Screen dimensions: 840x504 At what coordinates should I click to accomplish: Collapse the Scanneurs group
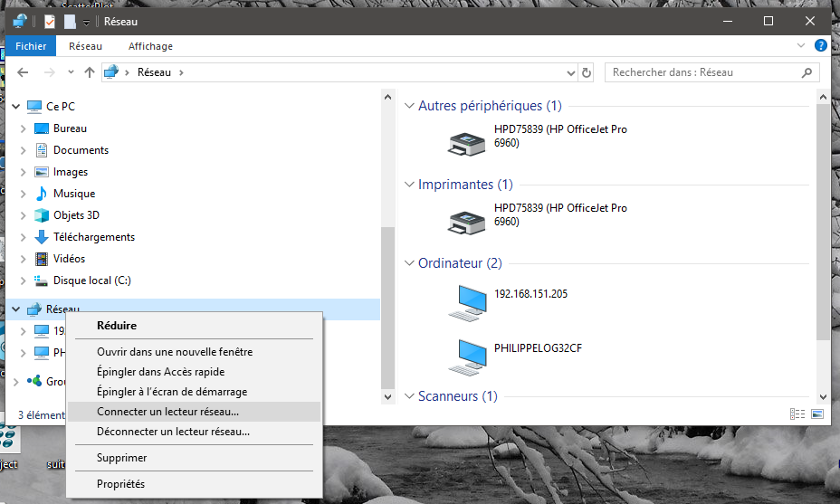point(409,396)
